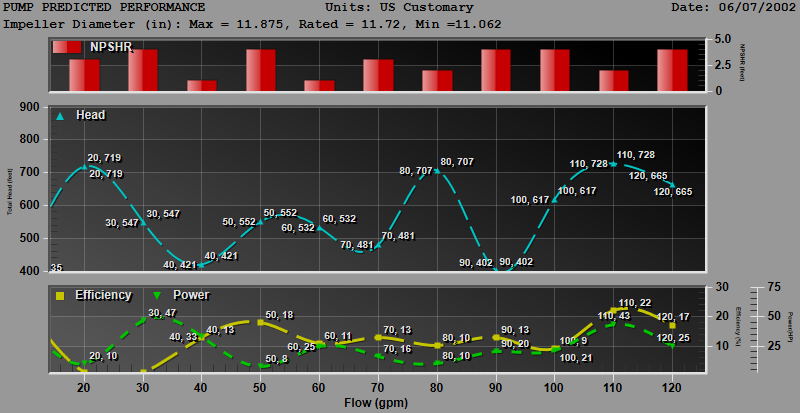Click the Power legend label

[191, 295]
